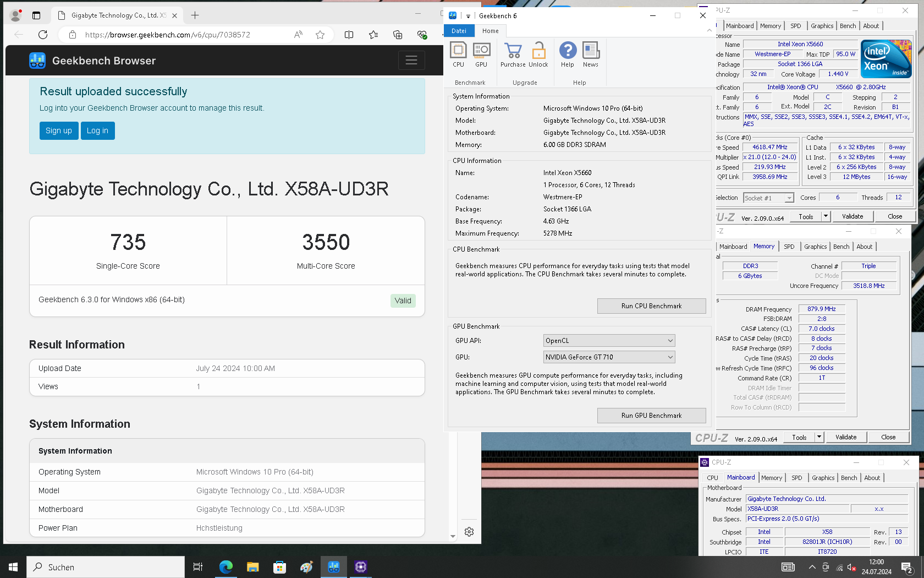Open Task View on the taskbar

click(198, 567)
